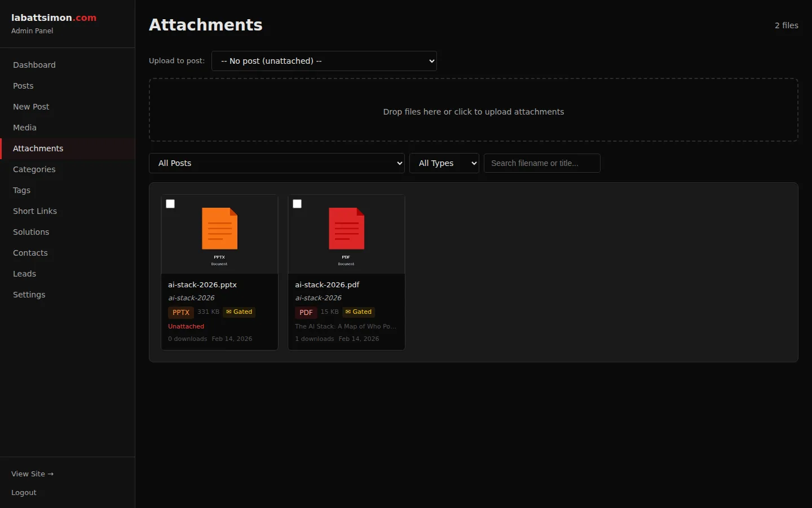The height and width of the screenshot is (508, 812).
Task: Click the Gated badge on ai-stack-2026.pptx
Action: pyautogui.click(x=239, y=312)
